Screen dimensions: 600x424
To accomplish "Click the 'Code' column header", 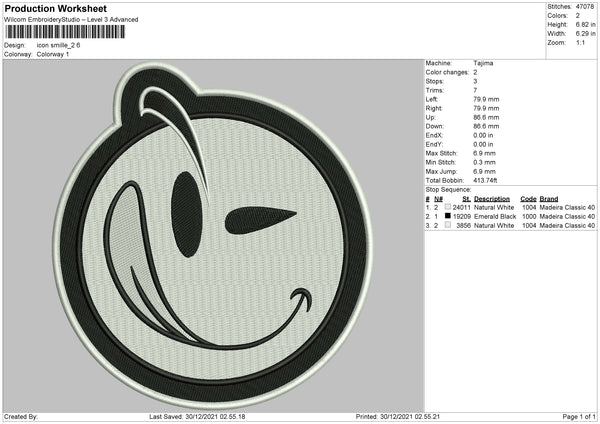I will (528, 199).
